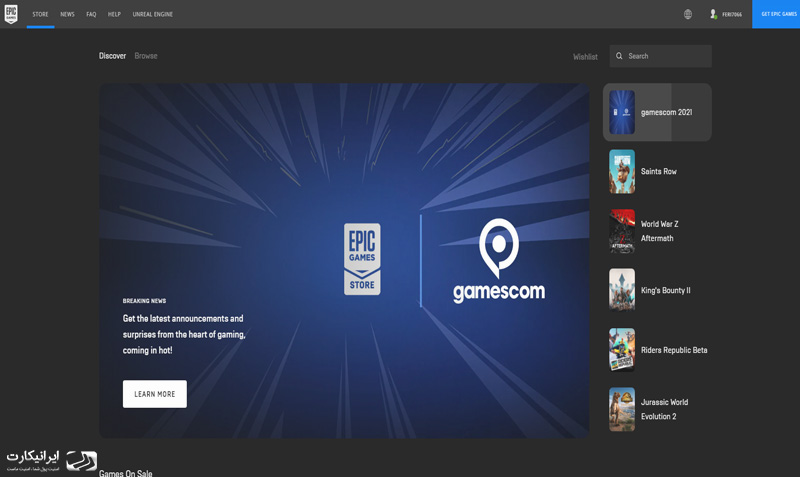Open the language globe icon

[x=688, y=14]
